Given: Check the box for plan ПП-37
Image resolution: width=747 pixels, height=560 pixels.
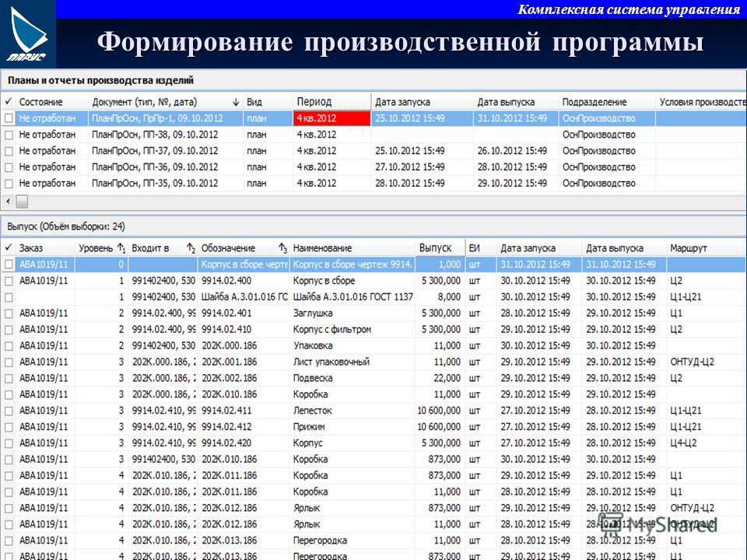Looking at the screenshot, I should tap(9, 151).
